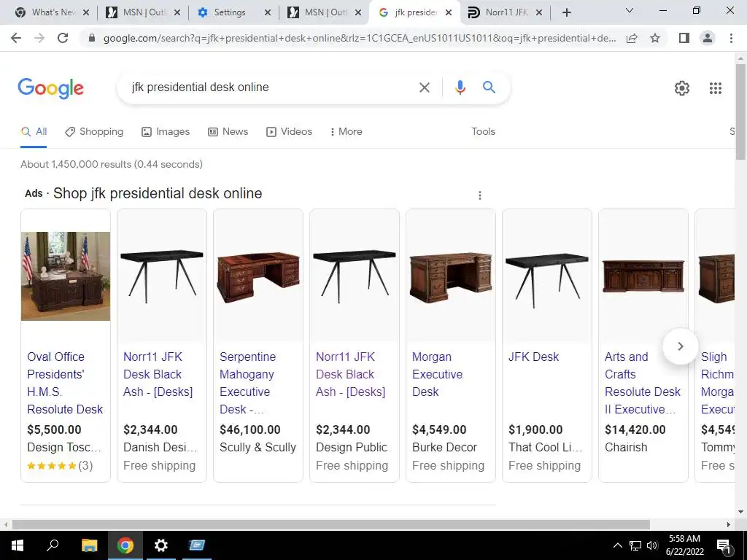Open Arts and Crafts Resolute Desk link
This screenshot has height=560, width=747.
(642, 383)
